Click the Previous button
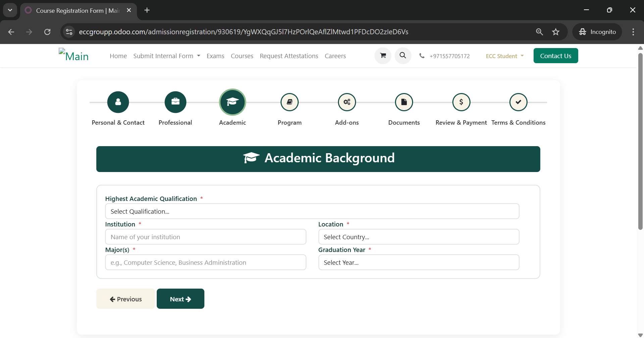Screen dimensions: 644x338 126,299
